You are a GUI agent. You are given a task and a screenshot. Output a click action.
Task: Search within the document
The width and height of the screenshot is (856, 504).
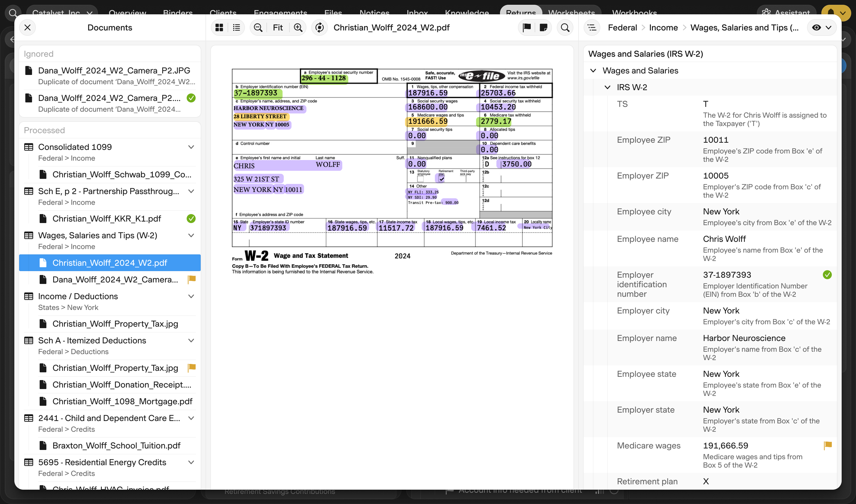click(x=565, y=27)
